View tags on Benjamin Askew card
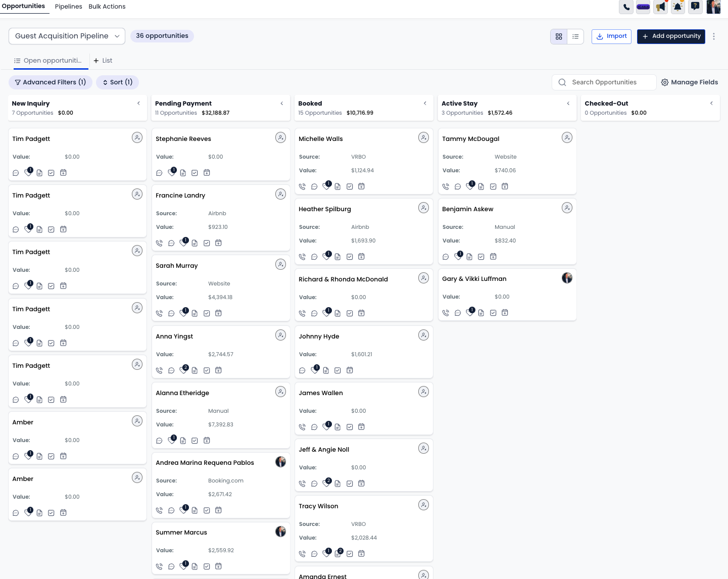 458,256
